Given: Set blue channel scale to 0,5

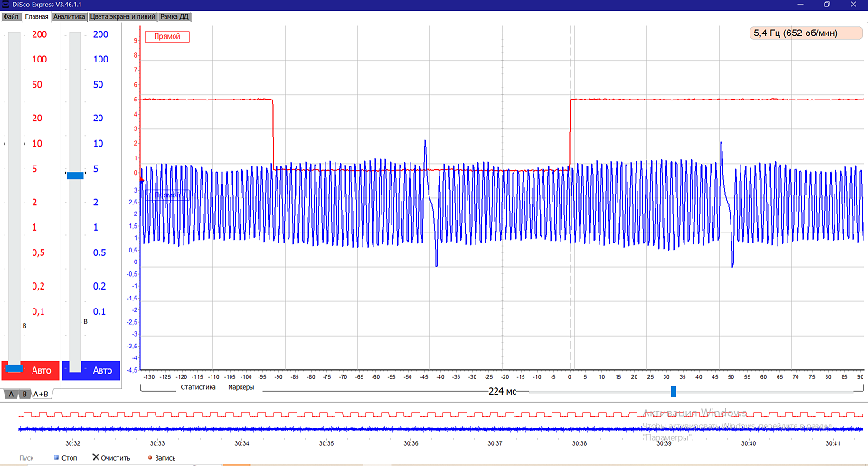Looking at the screenshot, I should click(x=99, y=252).
